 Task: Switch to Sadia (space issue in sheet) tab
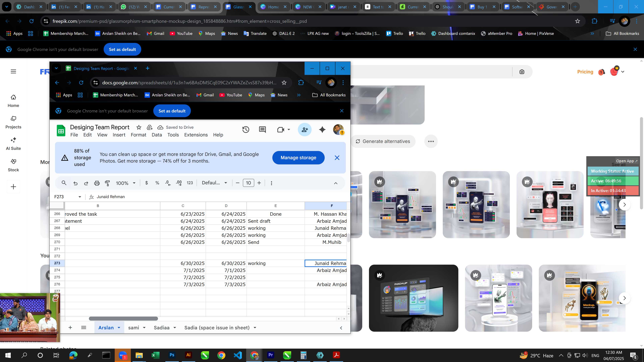click(x=217, y=327)
